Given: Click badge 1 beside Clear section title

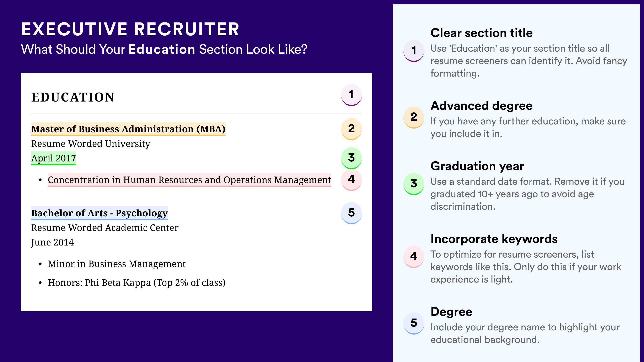Looking at the screenshot, I should click(x=414, y=51).
